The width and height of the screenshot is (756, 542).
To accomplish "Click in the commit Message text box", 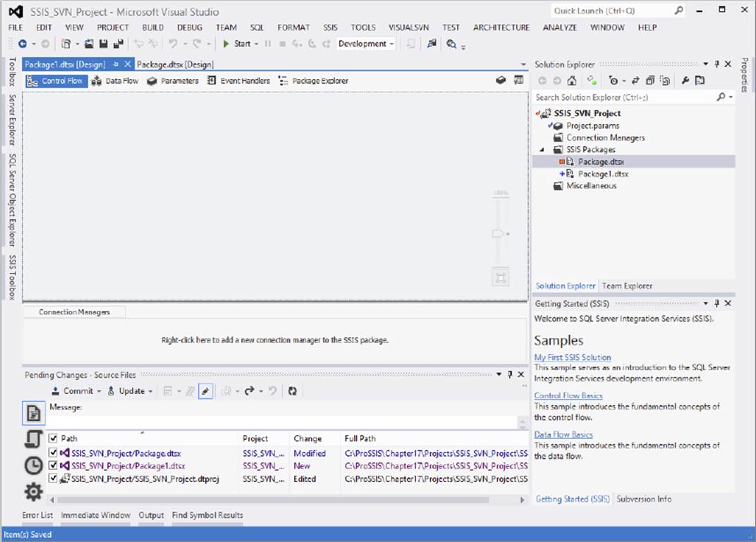I will 282,422.
